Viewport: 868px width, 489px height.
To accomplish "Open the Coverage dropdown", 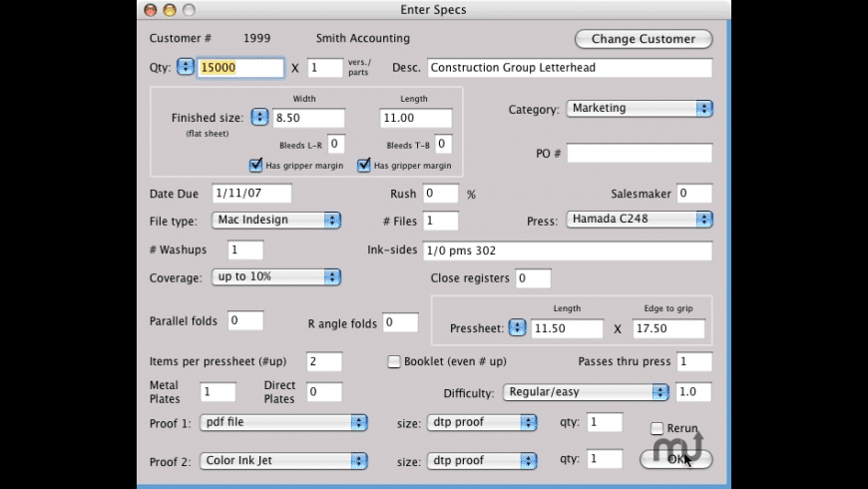I will [x=276, y=276].
